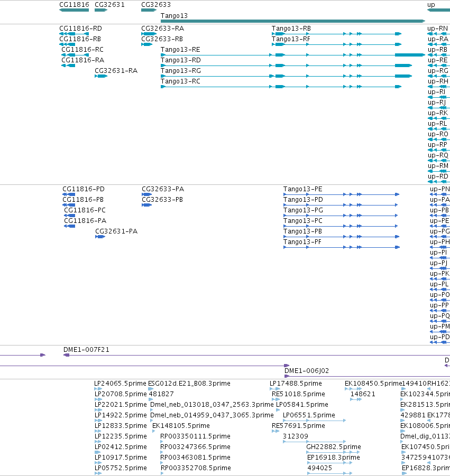This screenshot has height=476, width=450.
Task: Click the CG32633 gene label
Action: 156,5
